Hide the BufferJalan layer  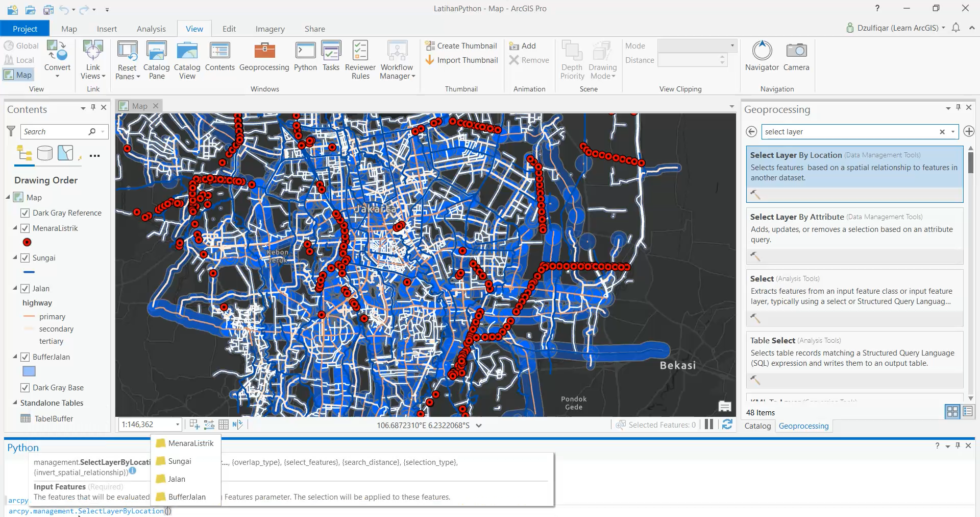[25, 357]
